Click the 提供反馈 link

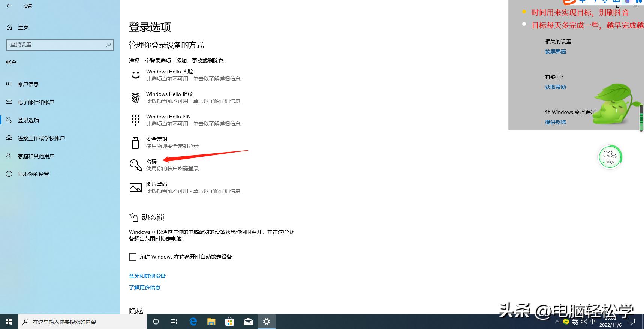[556, 122]
